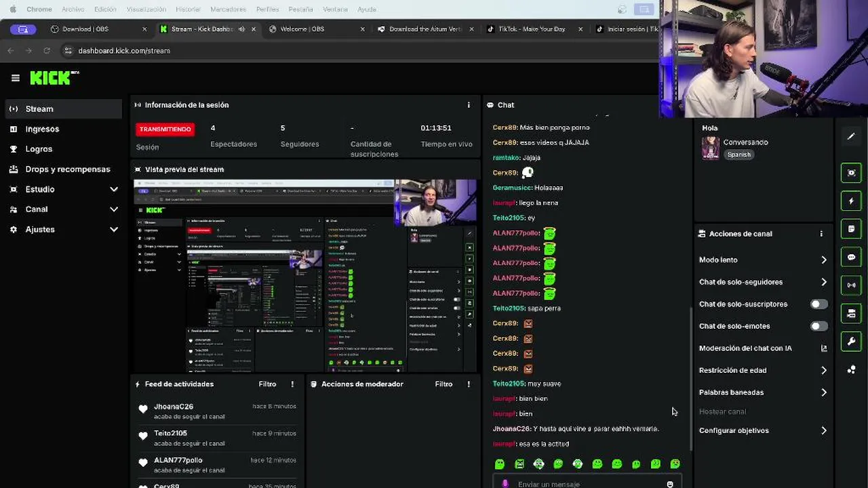This screenshot has width=868, height=488.
Task: Open the Historial menu in menu bar
Action: [x=188, y=9]
